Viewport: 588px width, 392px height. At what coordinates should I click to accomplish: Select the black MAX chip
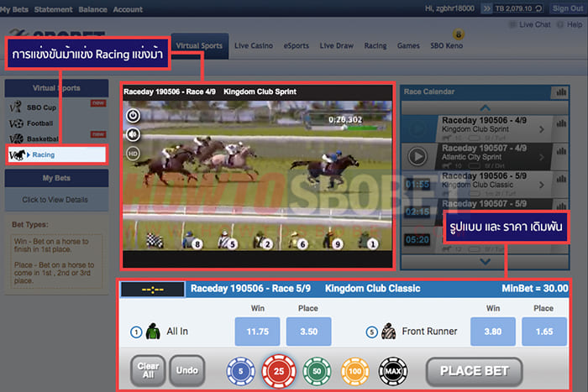392,371
